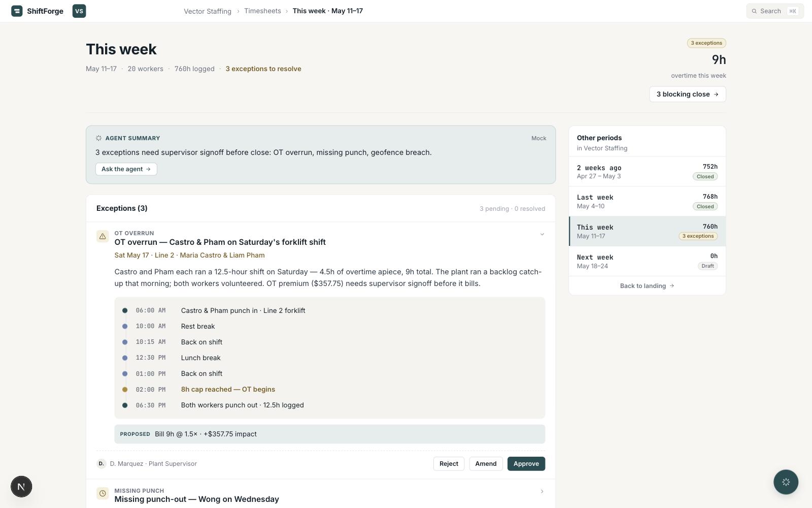This screenshot has width=812, height=508.
Task: Open the 2 weeks ago period
Action: pyautogui.click(x=647, y=172)
